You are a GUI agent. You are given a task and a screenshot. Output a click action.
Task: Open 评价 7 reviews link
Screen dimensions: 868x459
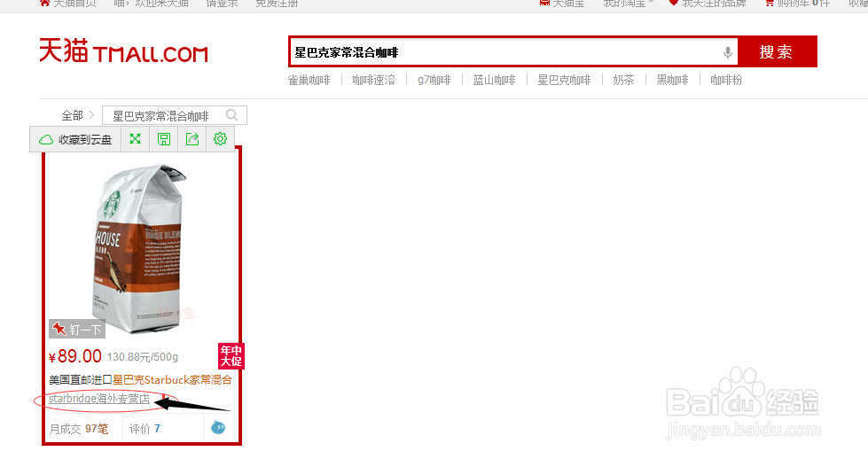[x=145, y=429]
